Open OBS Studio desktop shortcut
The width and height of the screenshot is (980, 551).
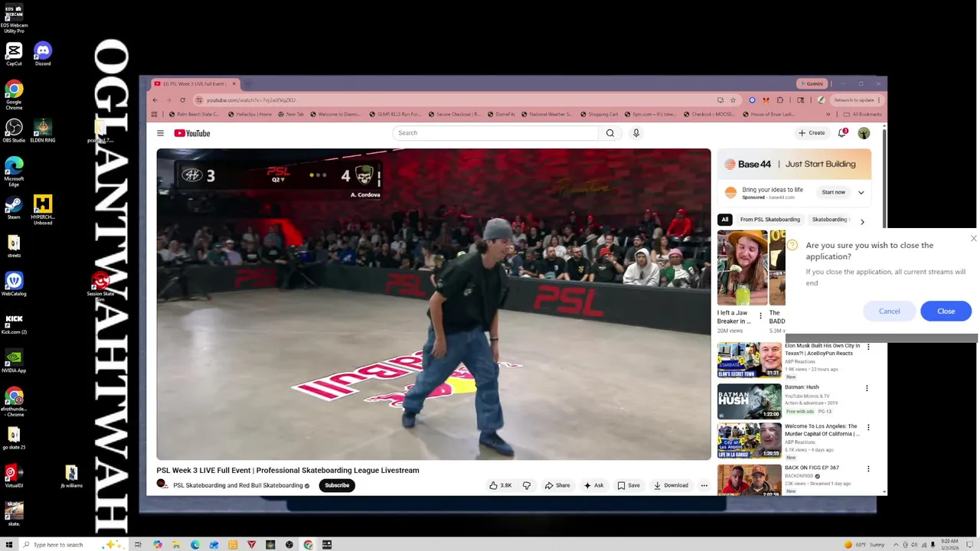click(14, 131)
